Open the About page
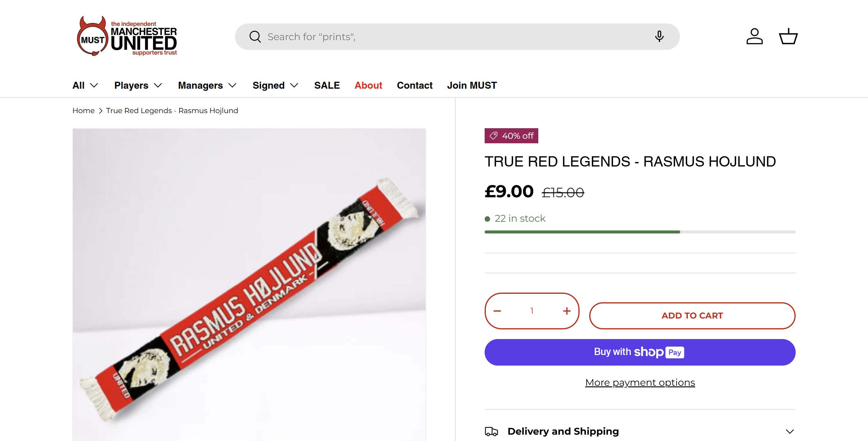This screenshot has width=868, height=441. point(368,85)
